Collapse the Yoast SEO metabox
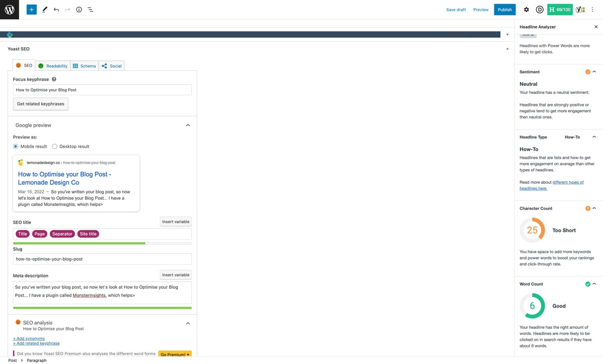The image size is (603, 364). pyautogui.click(x=507, y=49)
